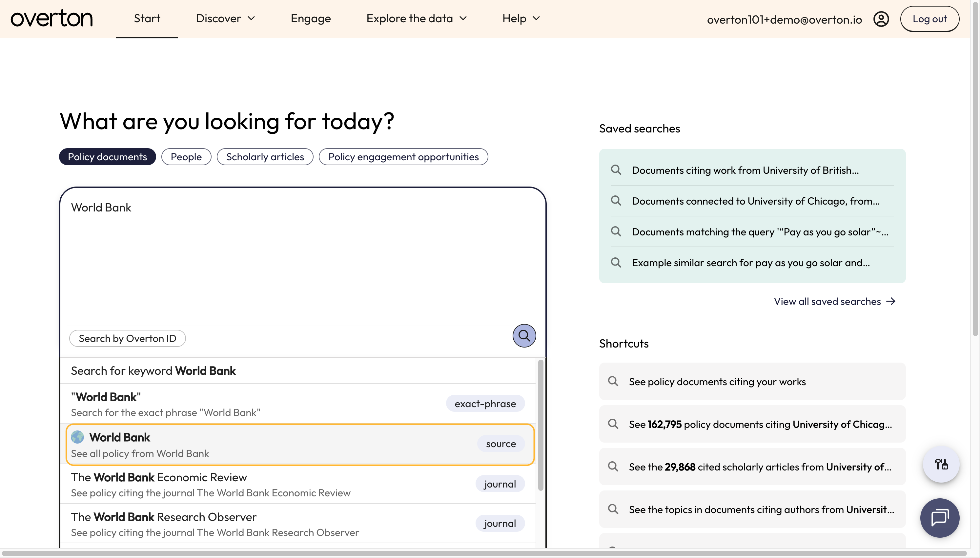Click the round magnifier search button
This screenshot has height=558, width=980.
tap(524, 336)
